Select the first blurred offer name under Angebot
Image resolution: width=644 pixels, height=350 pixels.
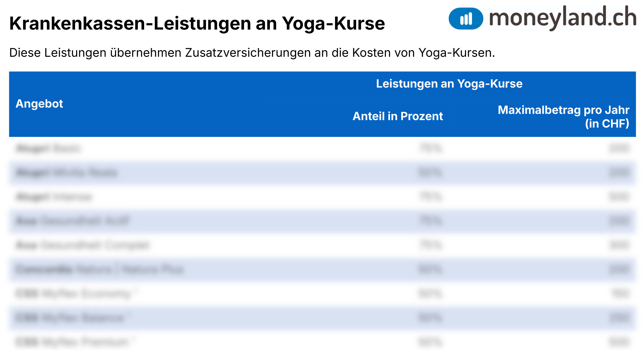tap(48, 148)
